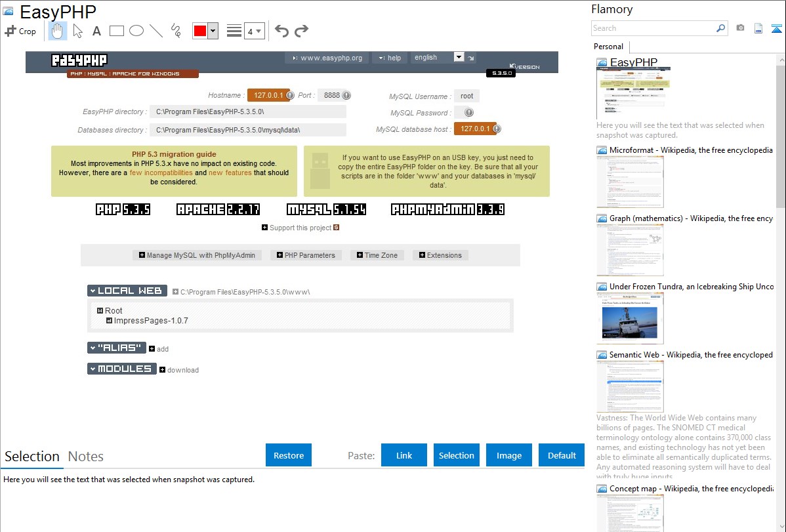Open the Semantic Web snapshot thumbnail

(630, 386)
